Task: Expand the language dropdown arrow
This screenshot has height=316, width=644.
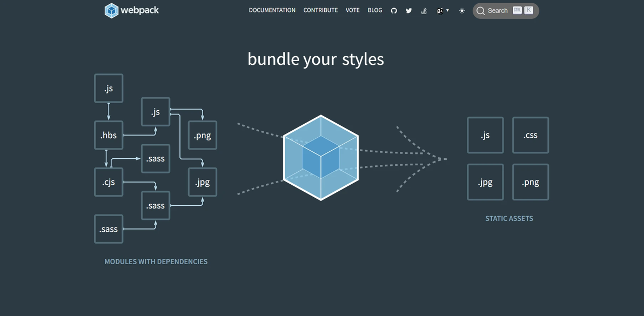Action: [447, 10]
